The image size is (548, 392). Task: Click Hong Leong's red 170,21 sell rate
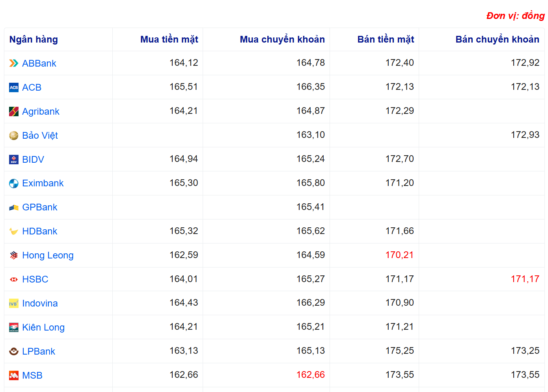(399, 255)
